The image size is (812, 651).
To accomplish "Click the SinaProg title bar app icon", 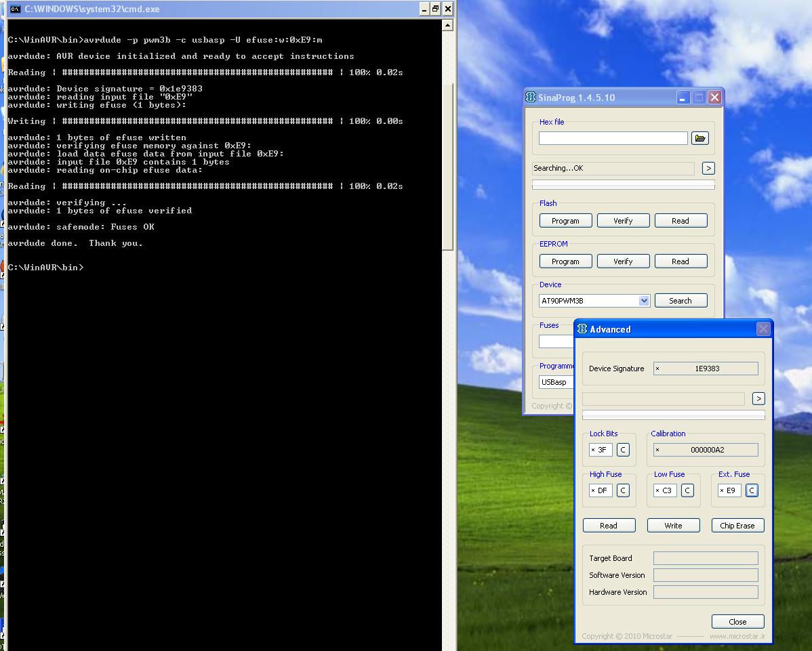I will tap(531, 98).
